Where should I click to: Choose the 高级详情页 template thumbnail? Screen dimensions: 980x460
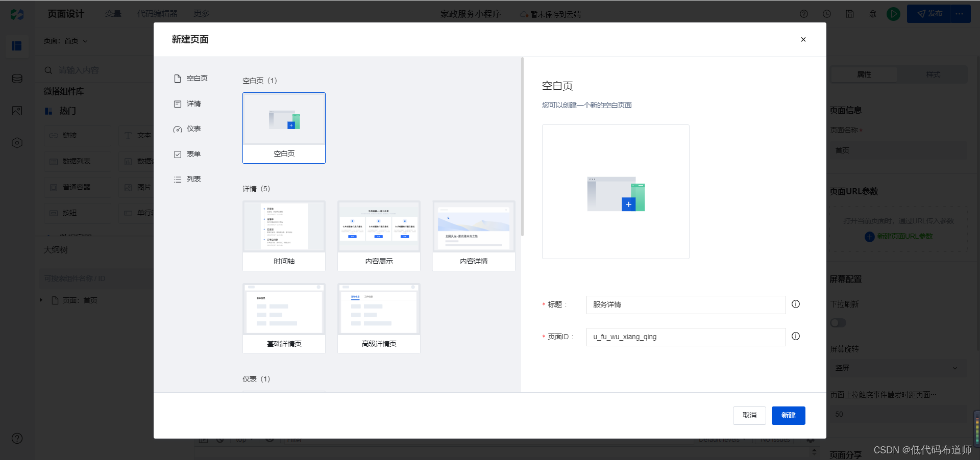point(379,318)
